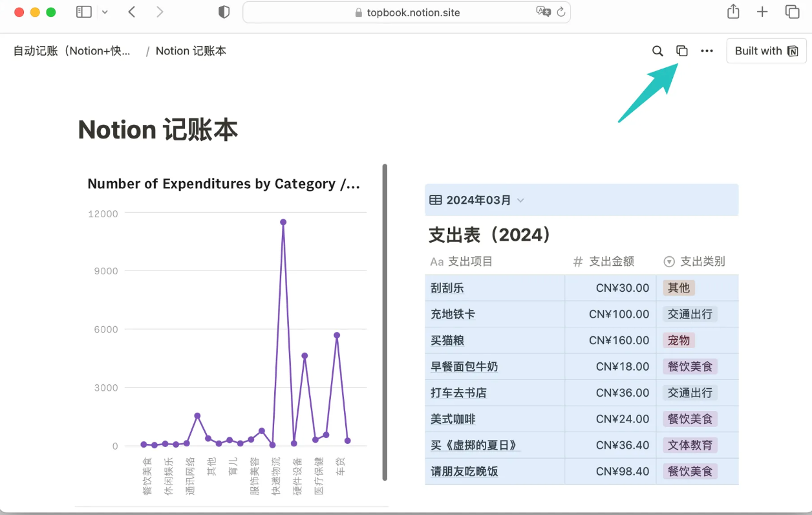Click the 餐饮美食 tag for 美式咖啡
The image size is (812, 515).
690,419
